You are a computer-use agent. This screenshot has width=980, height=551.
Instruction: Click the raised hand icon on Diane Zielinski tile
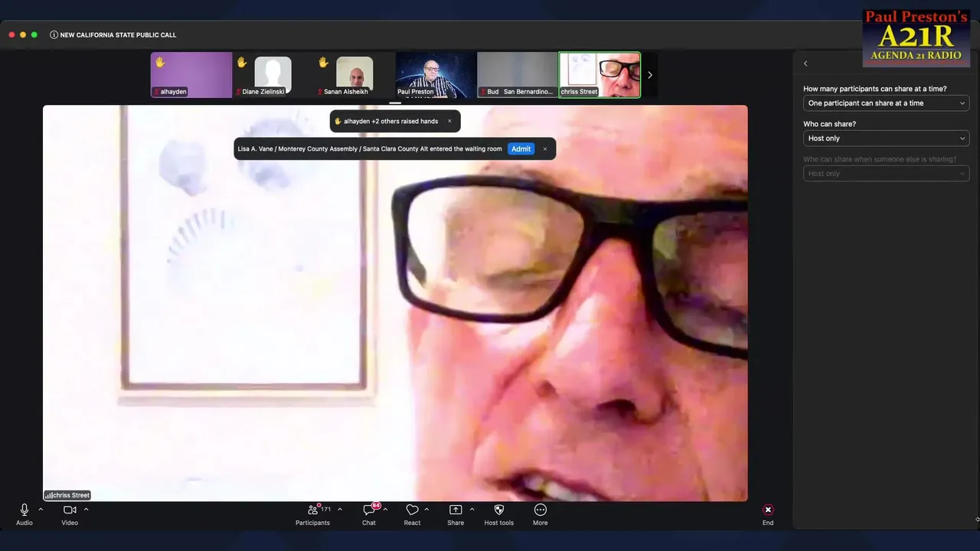pyautogui.click(x=241, y=62)
